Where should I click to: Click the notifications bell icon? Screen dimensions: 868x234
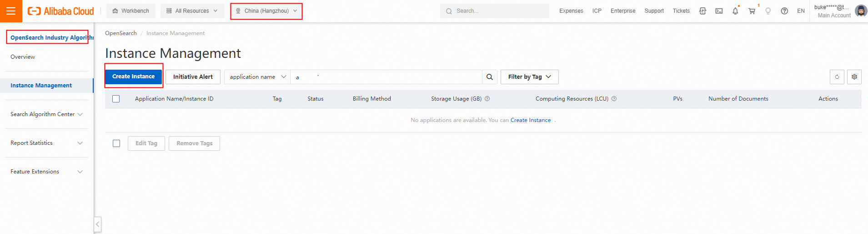(735, 11)
